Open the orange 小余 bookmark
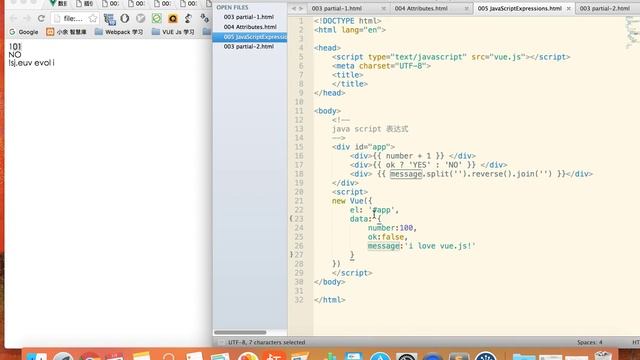The image size is (640, 360). 66,32
